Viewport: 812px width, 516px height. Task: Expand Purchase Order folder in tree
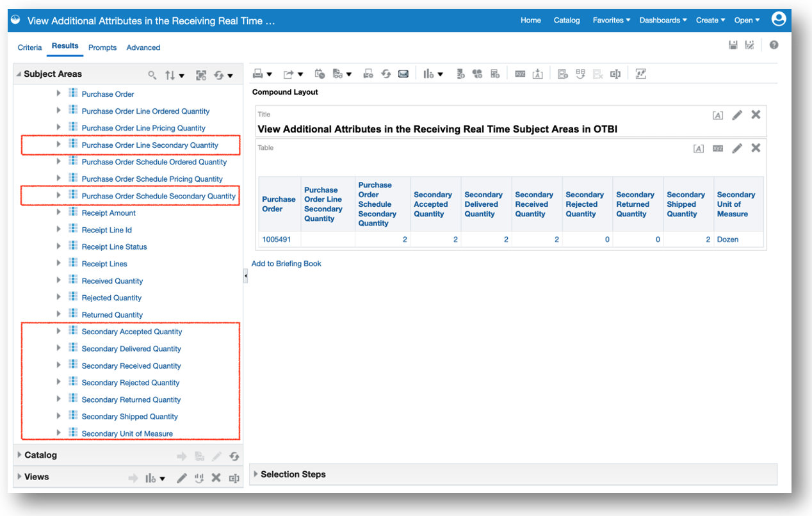tap(58, 93)
